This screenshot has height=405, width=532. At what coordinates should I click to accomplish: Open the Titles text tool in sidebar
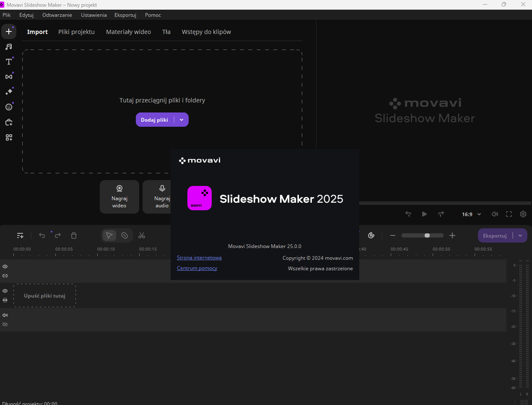pos(9,62)
